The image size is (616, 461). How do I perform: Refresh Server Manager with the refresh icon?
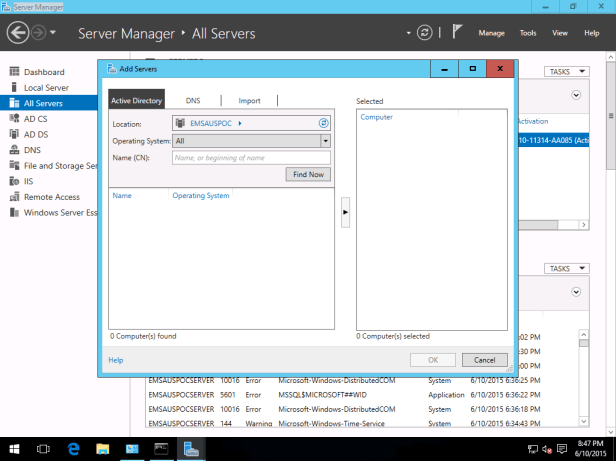(425, 33)
